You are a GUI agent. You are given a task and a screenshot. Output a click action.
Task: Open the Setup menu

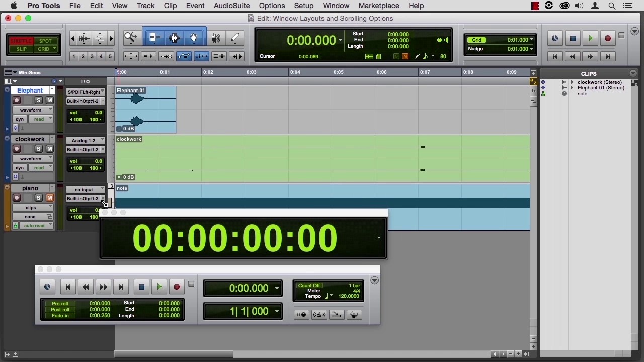(x=304, y=6)
